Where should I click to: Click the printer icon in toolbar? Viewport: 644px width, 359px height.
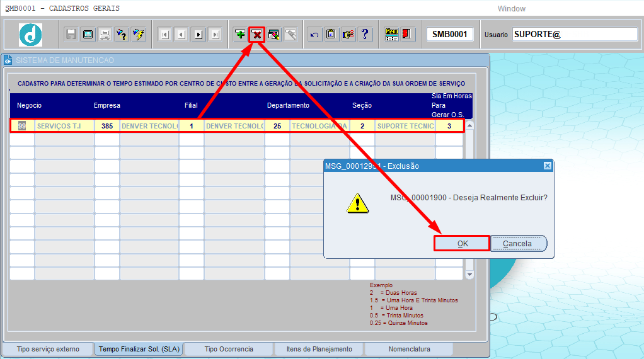click(x=105, y=35)
